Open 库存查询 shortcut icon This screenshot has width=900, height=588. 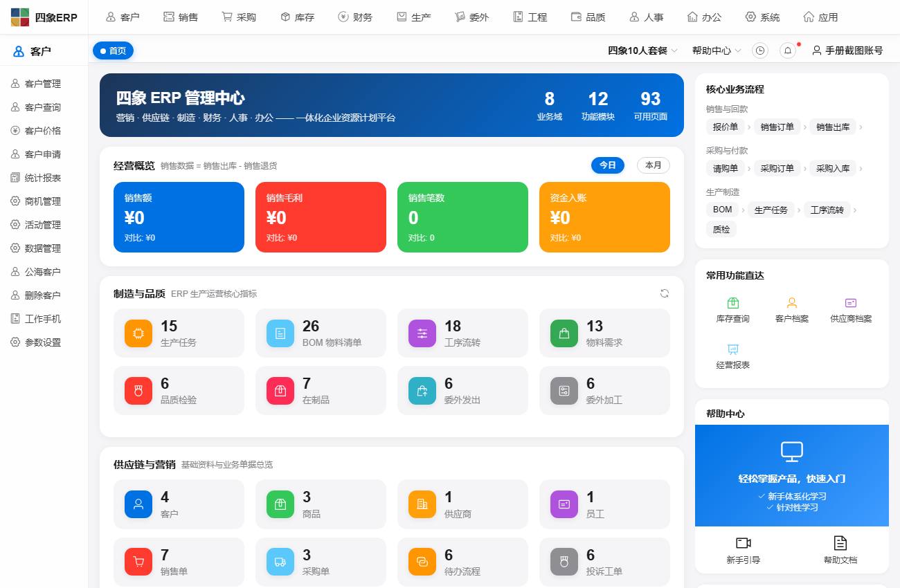[x=733, y=303]
